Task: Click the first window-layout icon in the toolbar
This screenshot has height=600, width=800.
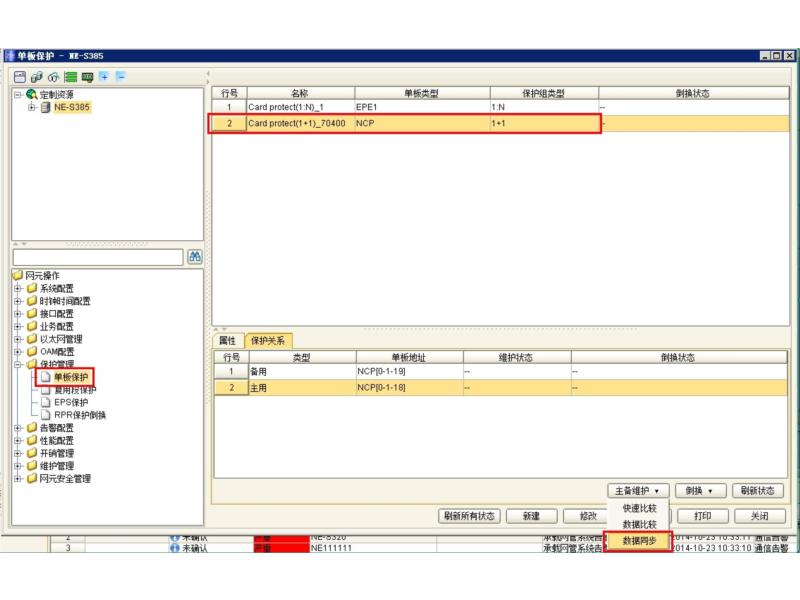Action: pos(20,76)
